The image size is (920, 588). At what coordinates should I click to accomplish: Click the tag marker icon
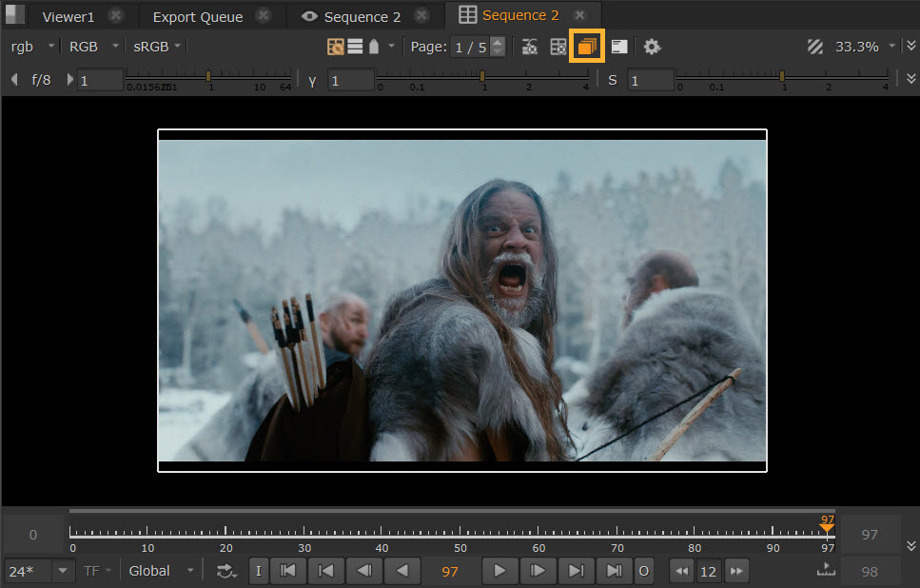[374, 47]
